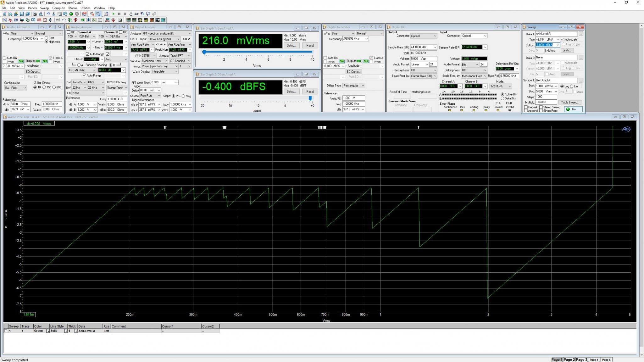This screenshot has width=644, height=362.
Task: Click the blue down-arrow icon in second toolbar
Action: point(88,20)
